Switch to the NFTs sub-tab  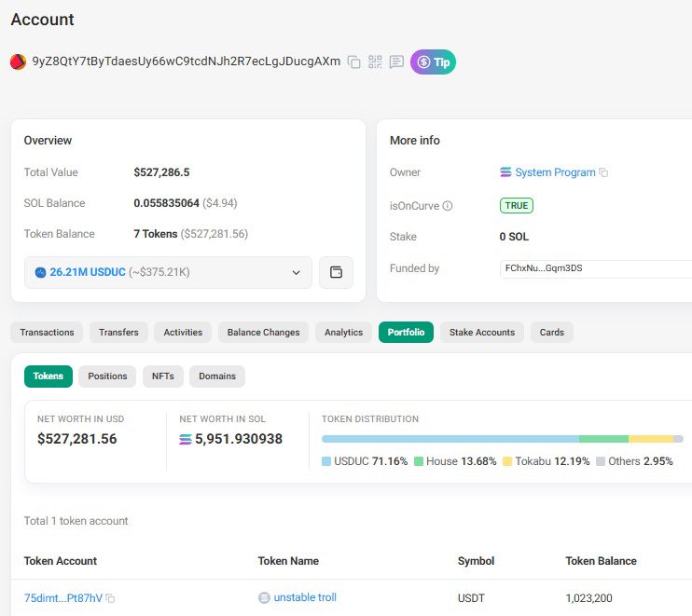tap(163, 376)
